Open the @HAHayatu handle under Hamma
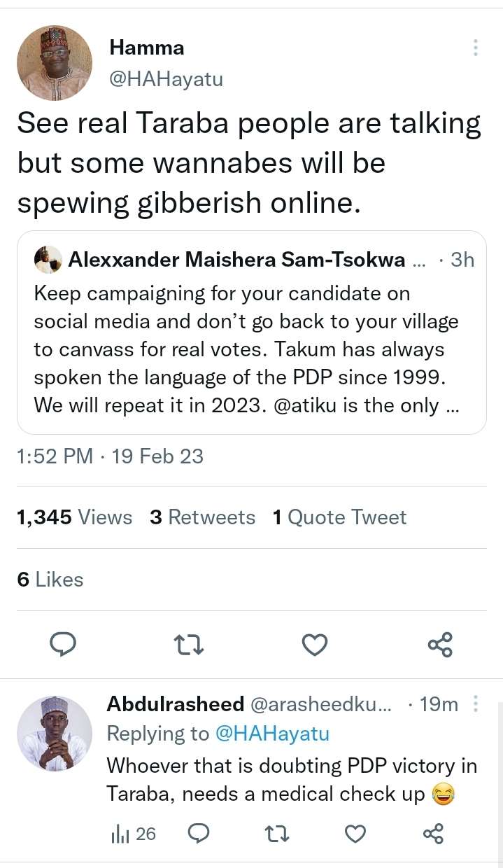 click(x=166, y=80)
